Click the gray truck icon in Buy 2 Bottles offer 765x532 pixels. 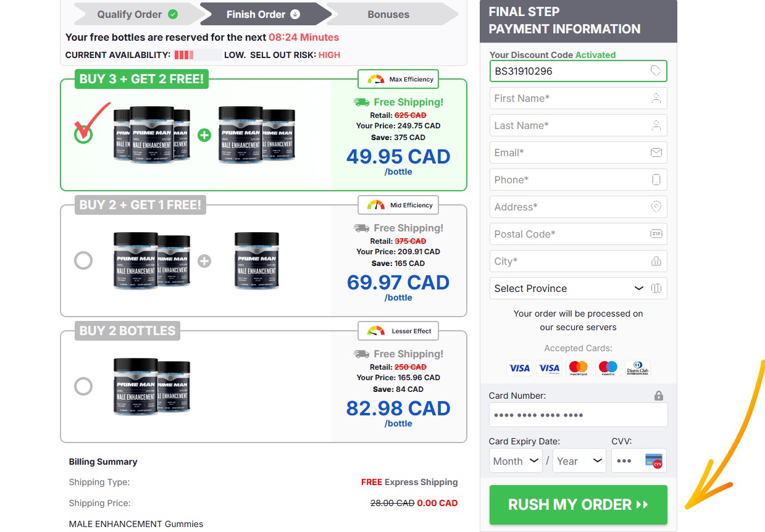click(361, 354)
